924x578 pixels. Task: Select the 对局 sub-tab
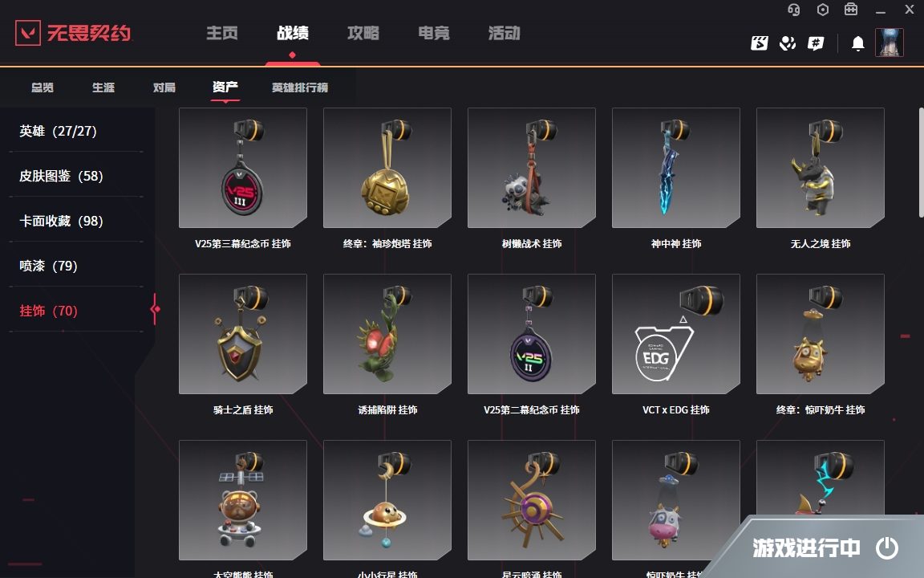point(164,88)
